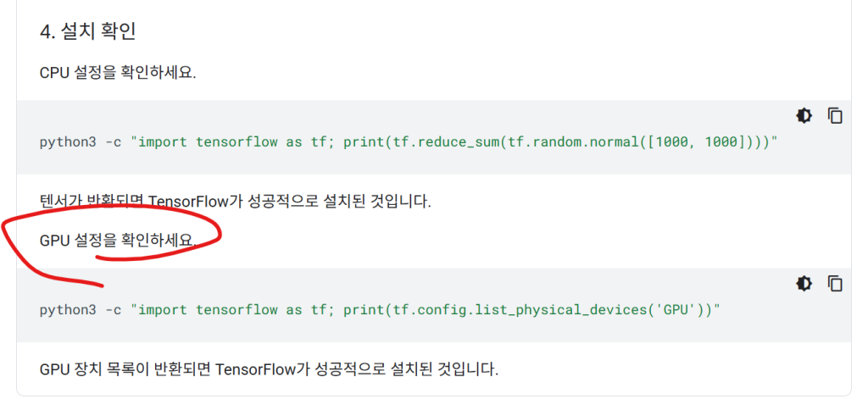
Task: Toggle dark code theme on CPU command block
Action: click(804, 115)
